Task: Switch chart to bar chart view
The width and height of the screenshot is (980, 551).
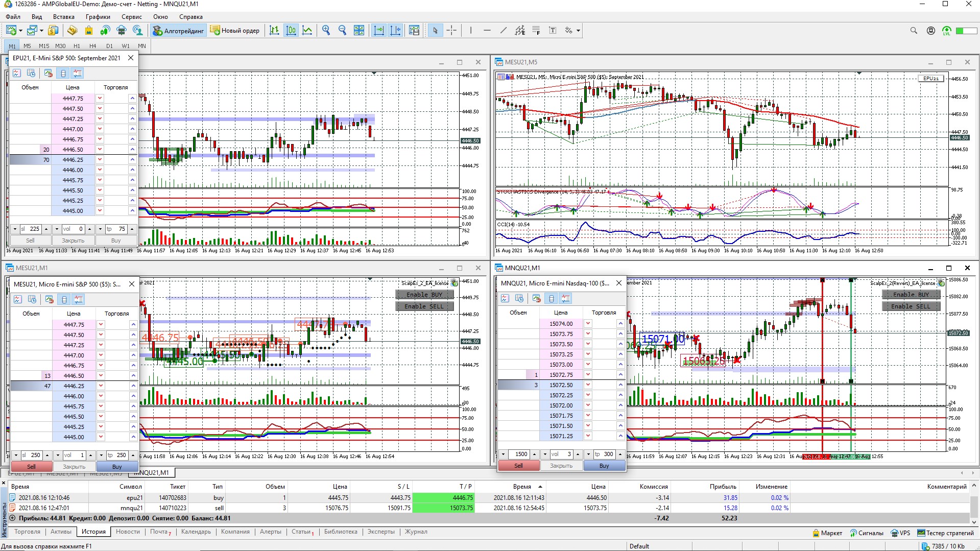Action: [274, 31]
